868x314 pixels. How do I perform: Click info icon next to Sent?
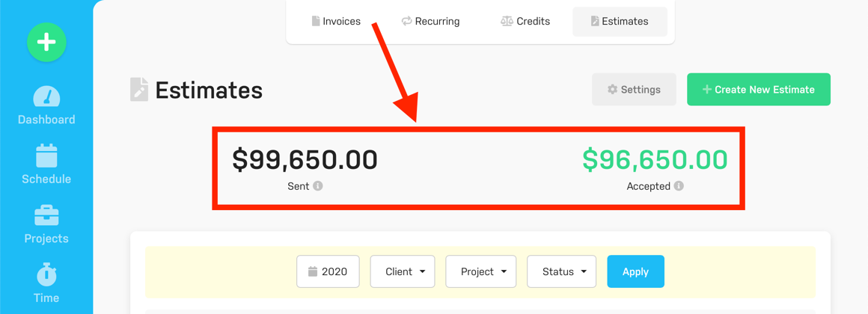[318, 186]
